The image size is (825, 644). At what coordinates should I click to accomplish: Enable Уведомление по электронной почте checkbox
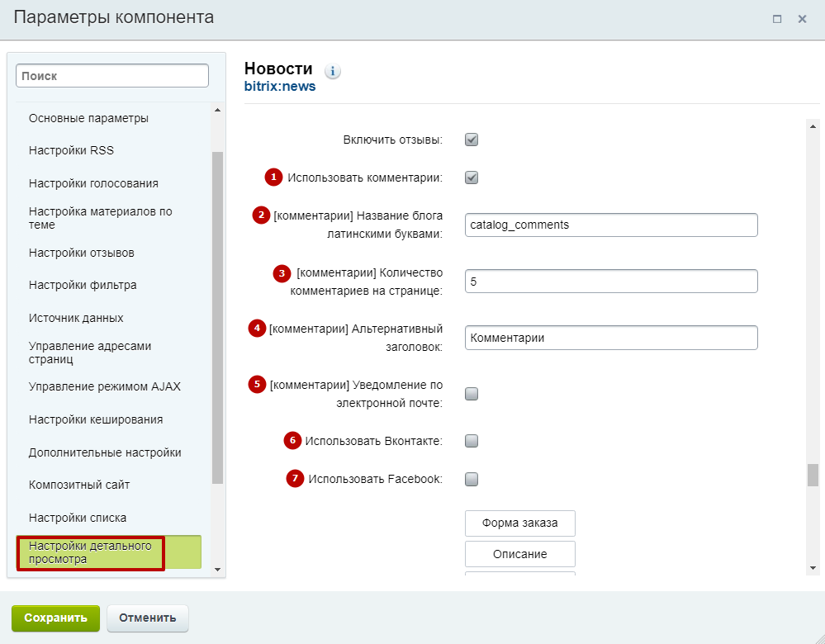tap(472, 394)
